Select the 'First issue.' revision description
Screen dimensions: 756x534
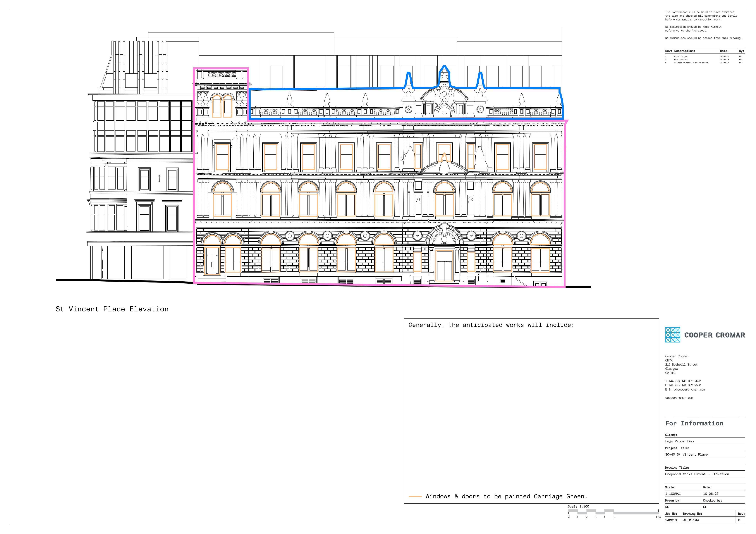point(681,57)
